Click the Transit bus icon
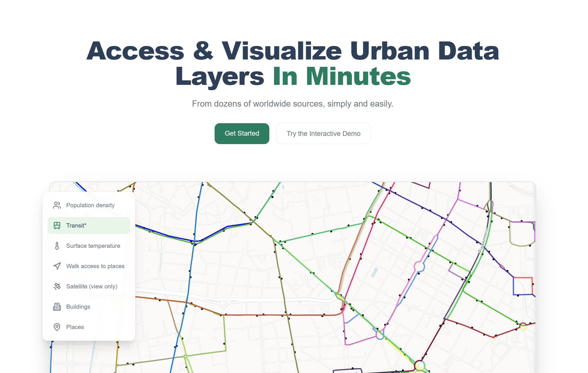Viewport: 588px width, 373px height. (57, 226)
